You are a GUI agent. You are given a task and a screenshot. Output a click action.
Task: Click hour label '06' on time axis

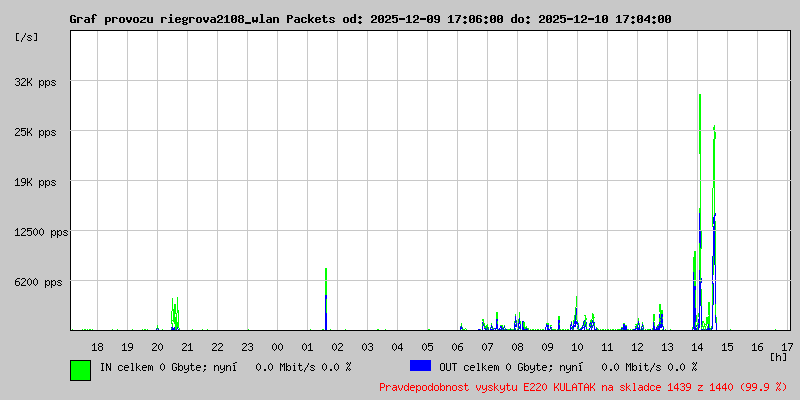click(x=457, y=347)
